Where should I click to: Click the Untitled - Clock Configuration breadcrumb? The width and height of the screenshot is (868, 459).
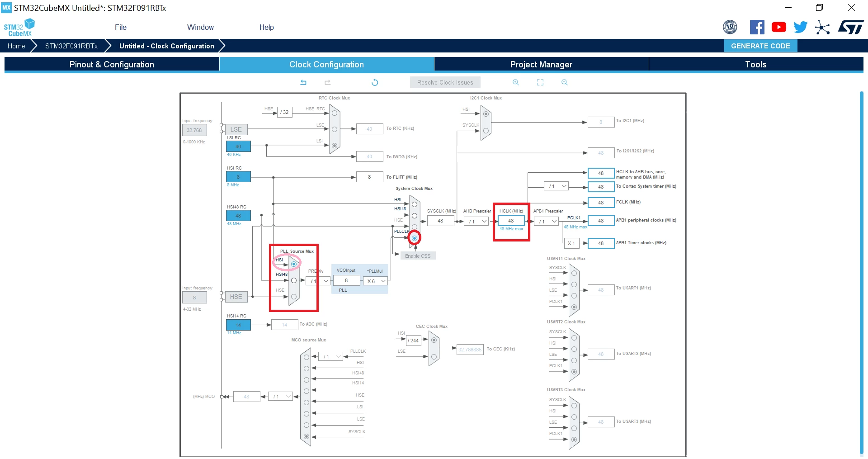166,46
